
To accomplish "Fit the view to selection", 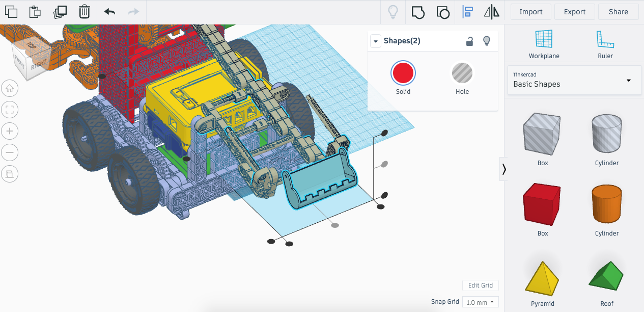I will click(10, 110).
